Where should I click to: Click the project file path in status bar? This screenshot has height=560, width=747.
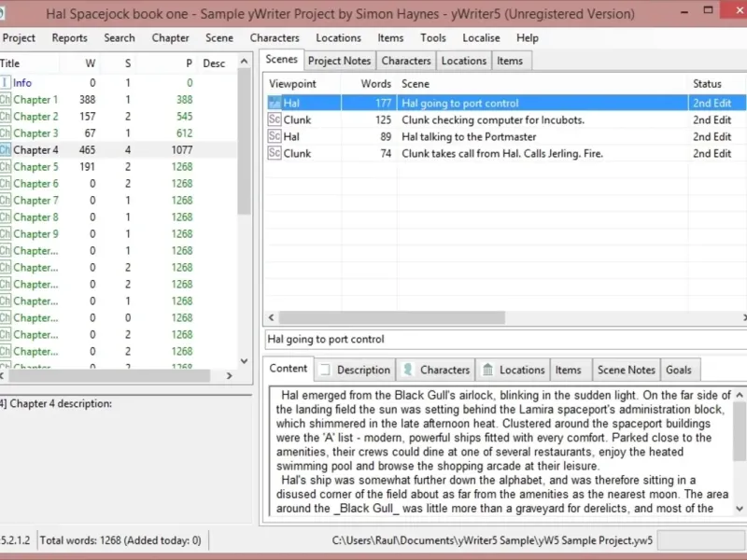click(493, 540)
